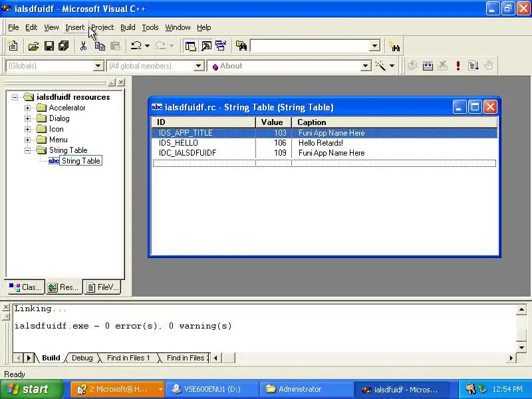Switch to ClassView tab

pos(26,287)
